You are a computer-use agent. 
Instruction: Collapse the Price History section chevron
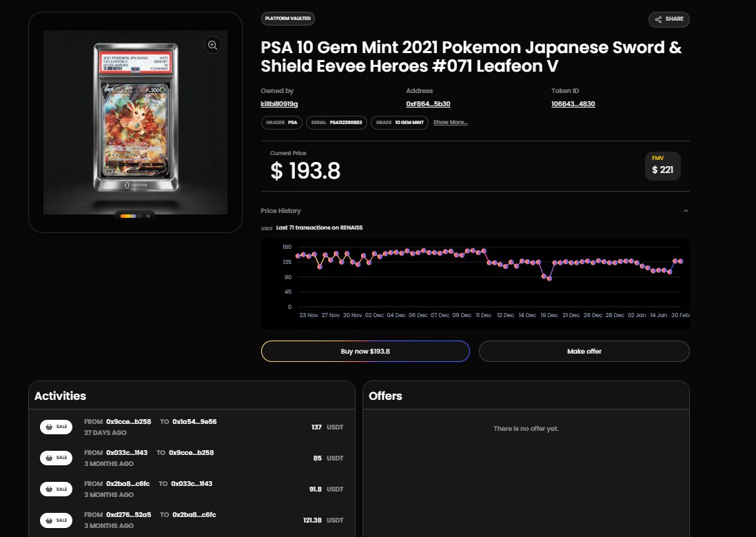pyautogui.click(x=686, y=211)
